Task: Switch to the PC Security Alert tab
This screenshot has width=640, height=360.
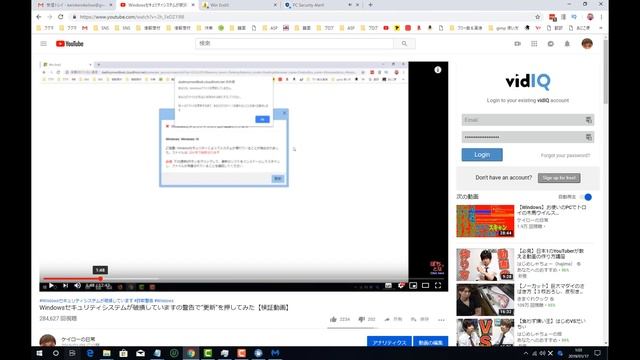Action: coord(321,5)
